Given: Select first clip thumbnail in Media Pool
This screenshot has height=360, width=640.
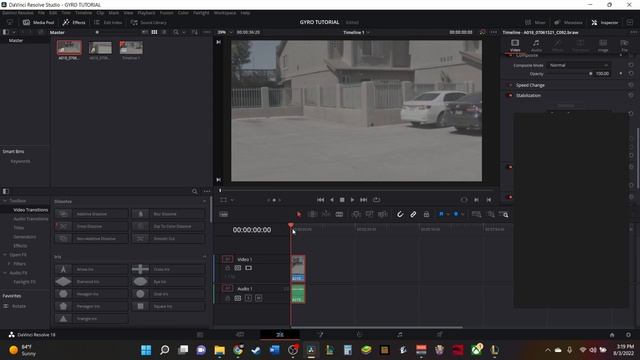Looking at the screenshot, I should coord(69,48).
